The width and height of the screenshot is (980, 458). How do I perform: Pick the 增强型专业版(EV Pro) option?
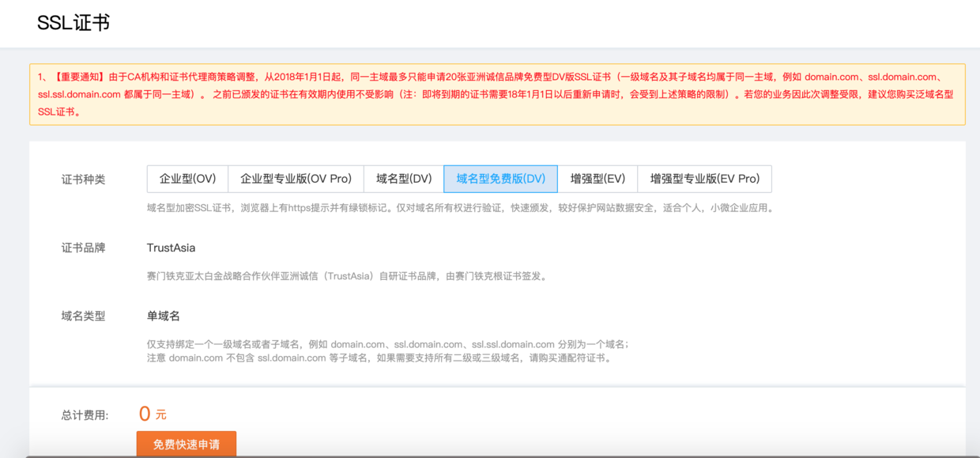[x=704, y=179]
